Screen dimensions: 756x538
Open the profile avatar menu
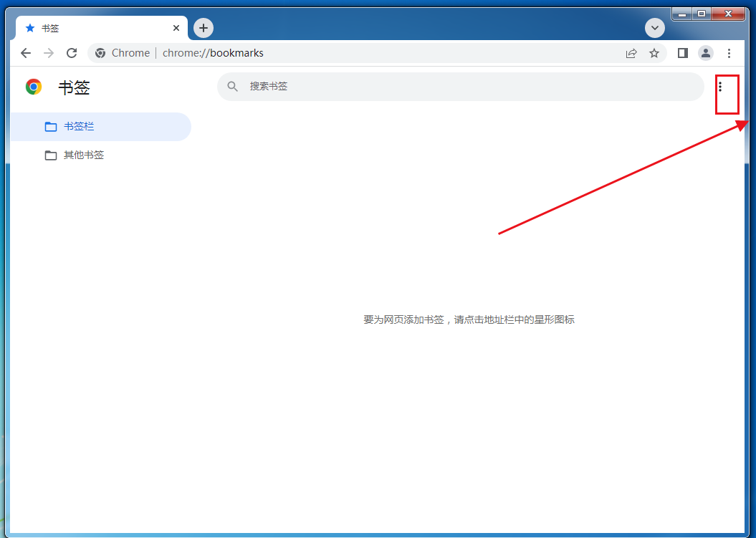pos(706,53)
